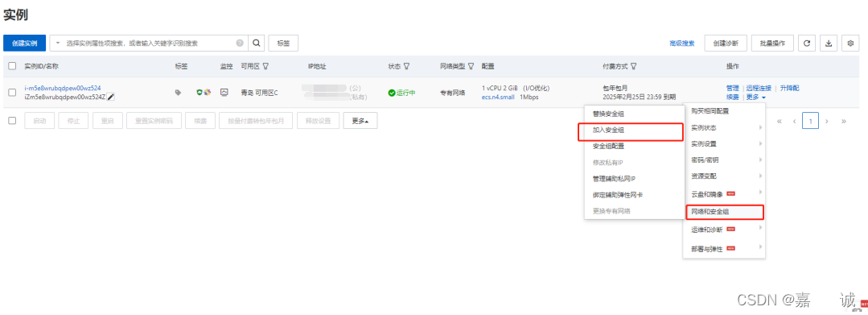Click the monitoring chart icon in row
868x315 pixels.
224,92
